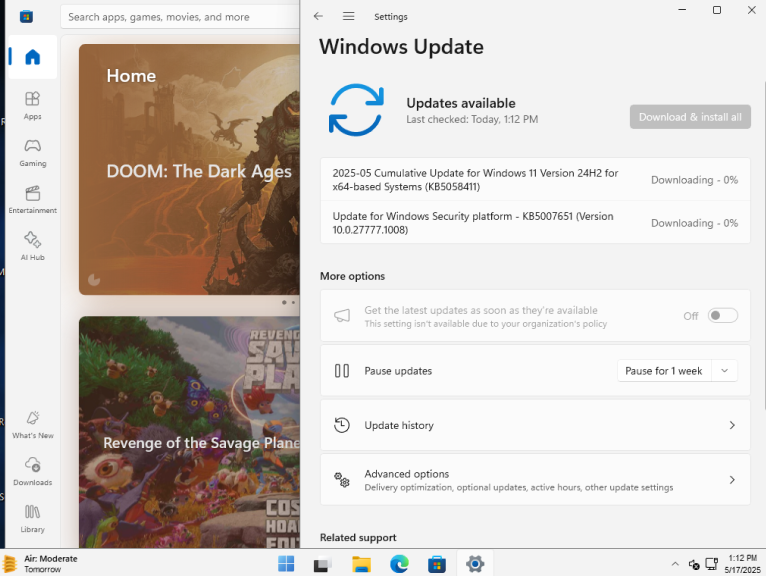
Task: Click the Settings window vertical scrollbar
Action: [764, 244]
